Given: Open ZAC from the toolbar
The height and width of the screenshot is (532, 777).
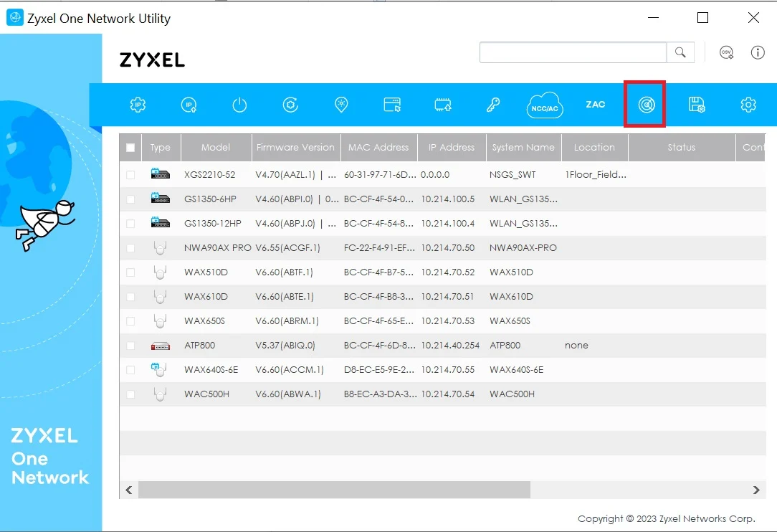Looking at the screenshot, I should pos(595,105).
